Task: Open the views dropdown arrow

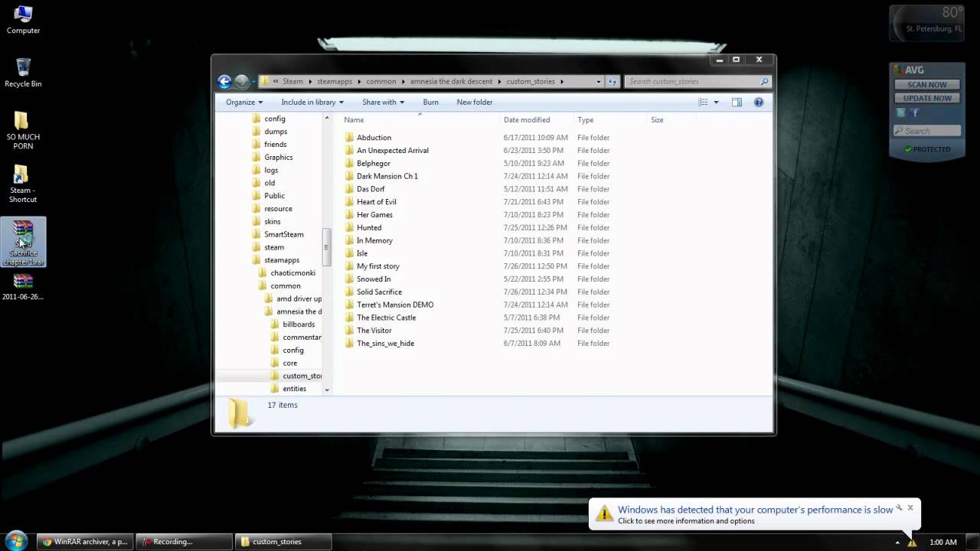Action: [x=717, y=102]
